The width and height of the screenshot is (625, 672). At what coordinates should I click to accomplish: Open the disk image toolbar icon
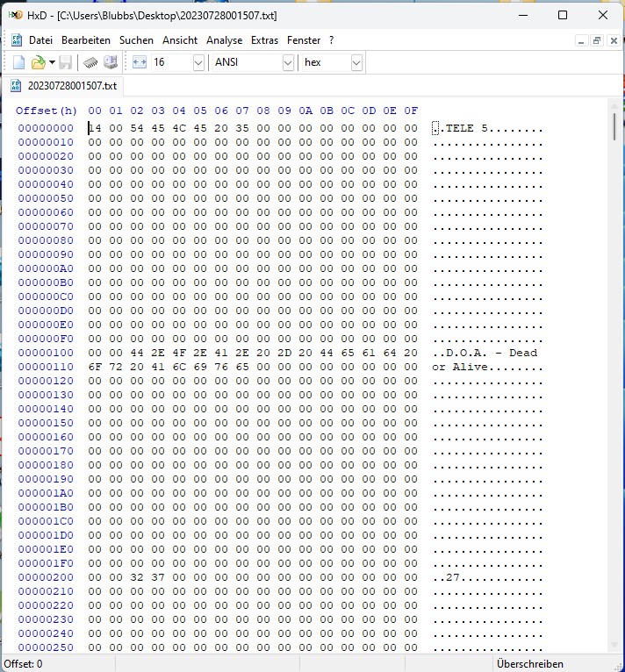111,62
